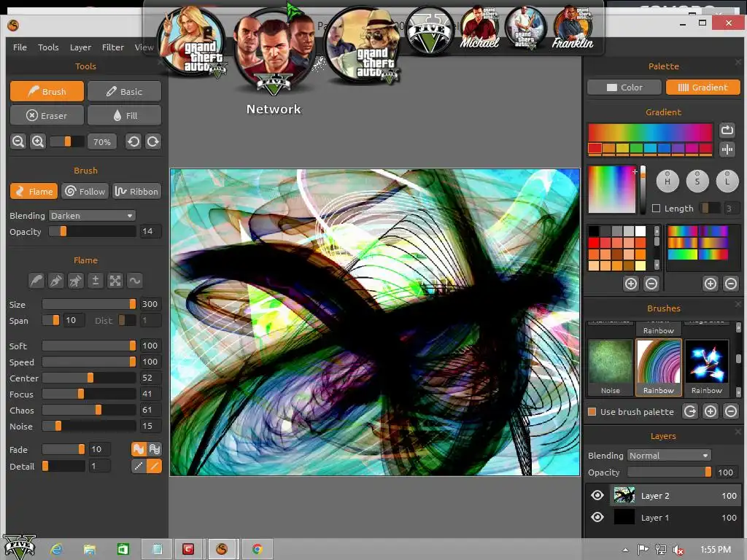Screen dimensions: 747x560
Task: Add a gradient swatch with plus icon
Action: 711,284
